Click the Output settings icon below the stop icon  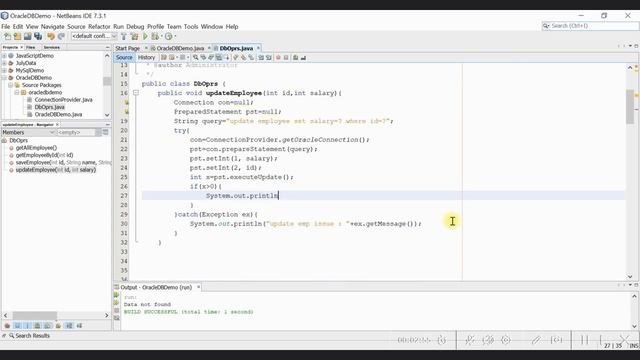point(117,318)
